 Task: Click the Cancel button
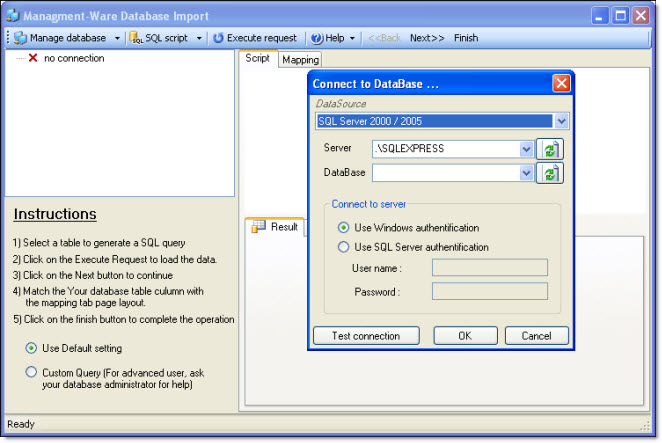coord(537,336)
